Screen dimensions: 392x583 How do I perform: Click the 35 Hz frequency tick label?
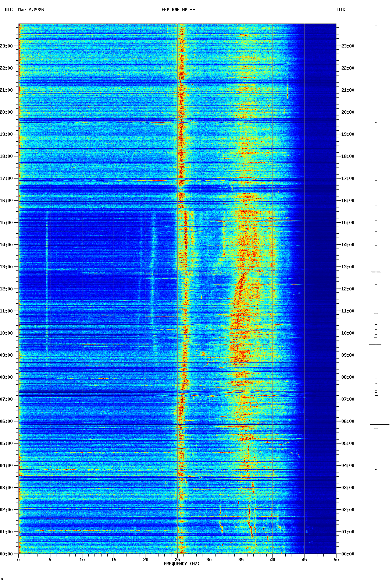pyautogui.click(x=241, y=560)
